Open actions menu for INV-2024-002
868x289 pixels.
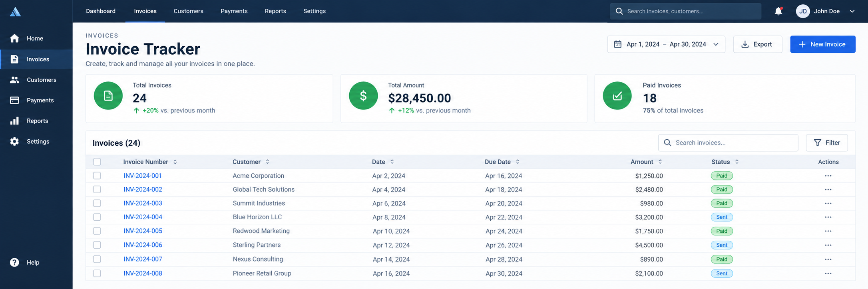828,190
